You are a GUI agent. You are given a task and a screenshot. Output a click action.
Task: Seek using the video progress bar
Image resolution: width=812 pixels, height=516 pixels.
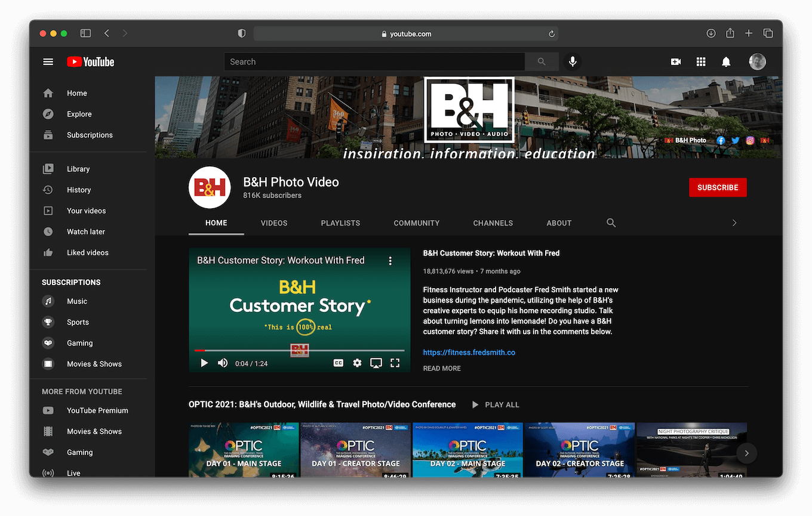click(300, 350)
